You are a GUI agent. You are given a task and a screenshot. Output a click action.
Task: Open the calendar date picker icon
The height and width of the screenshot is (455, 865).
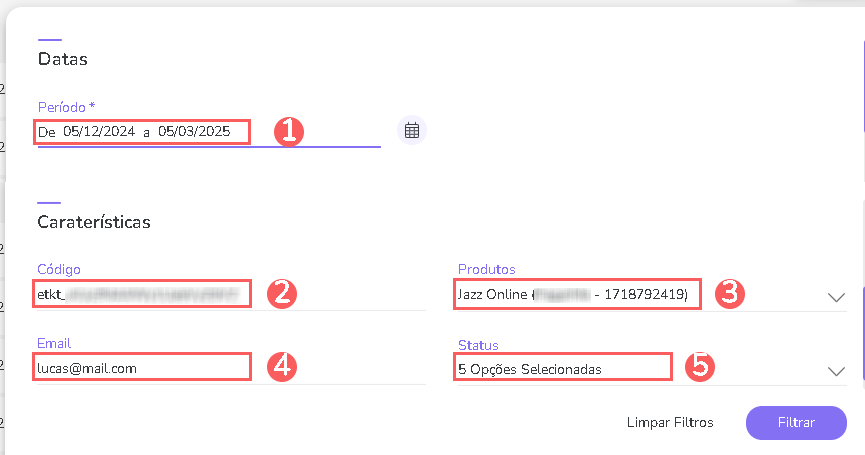click(x=411, y=130)
